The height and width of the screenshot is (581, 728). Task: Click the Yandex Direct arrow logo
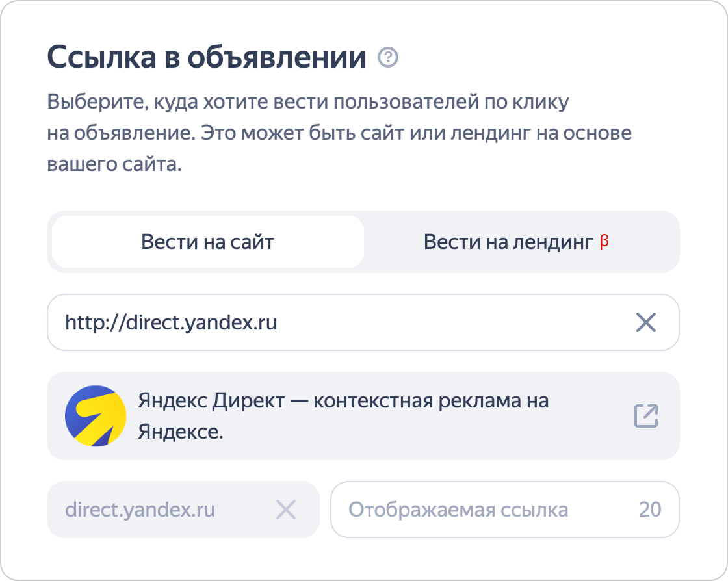tap(96, 416)
